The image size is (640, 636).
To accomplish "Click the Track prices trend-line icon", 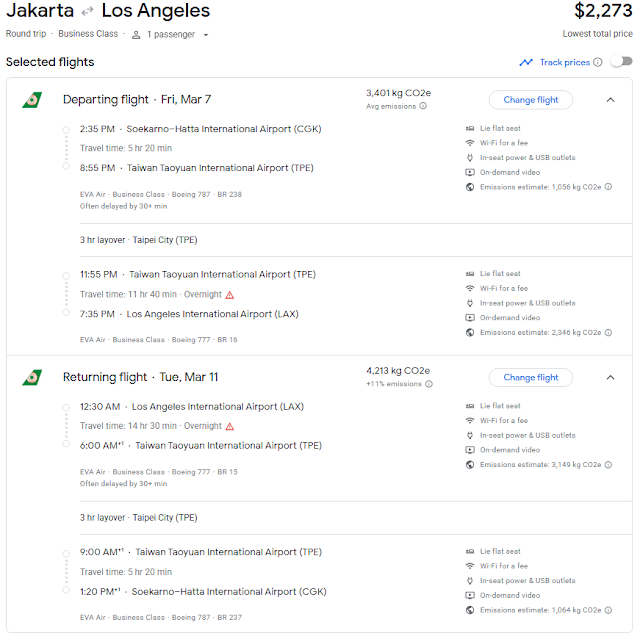I will click(526, 62).
